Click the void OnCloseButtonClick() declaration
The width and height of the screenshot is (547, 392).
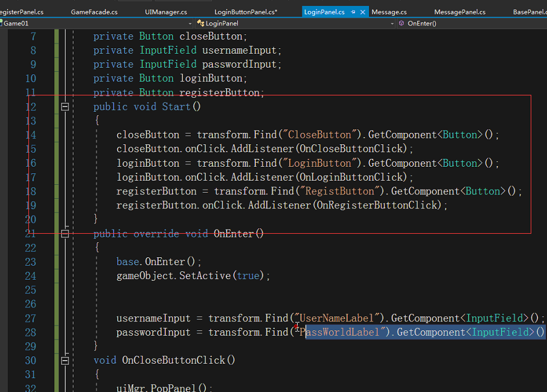pyautogui.click(x=164, y=360)
